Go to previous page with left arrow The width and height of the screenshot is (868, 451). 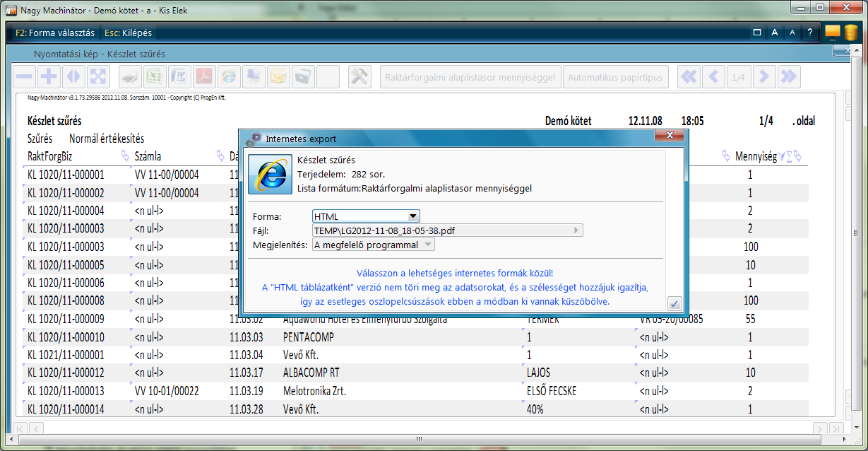[714, 77]
